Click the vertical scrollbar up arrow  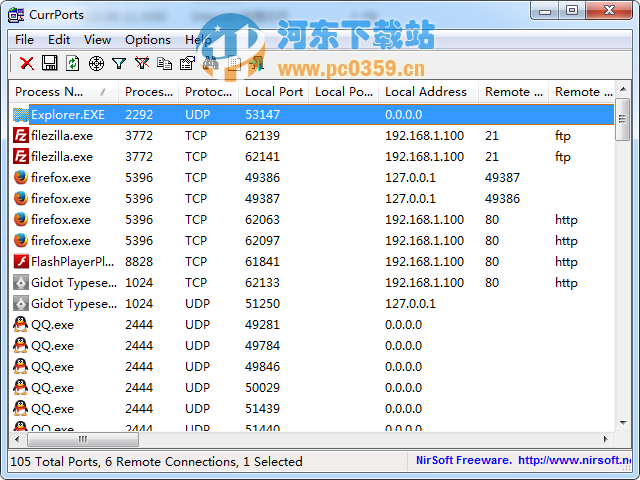pos(623,89)
